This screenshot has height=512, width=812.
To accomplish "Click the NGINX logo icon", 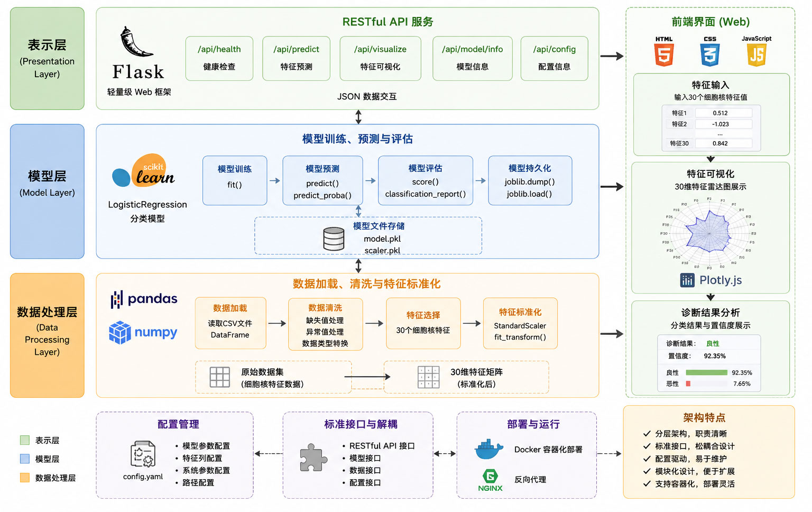I will (490, 480).
